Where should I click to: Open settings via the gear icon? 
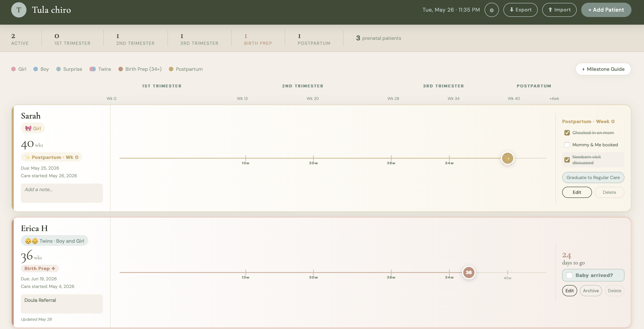point(492,10)
